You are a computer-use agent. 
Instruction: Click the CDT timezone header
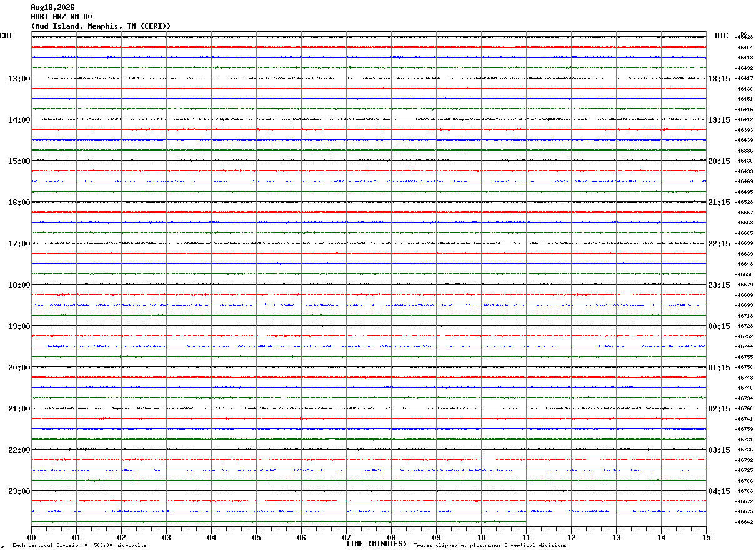(x=6, y=36)
